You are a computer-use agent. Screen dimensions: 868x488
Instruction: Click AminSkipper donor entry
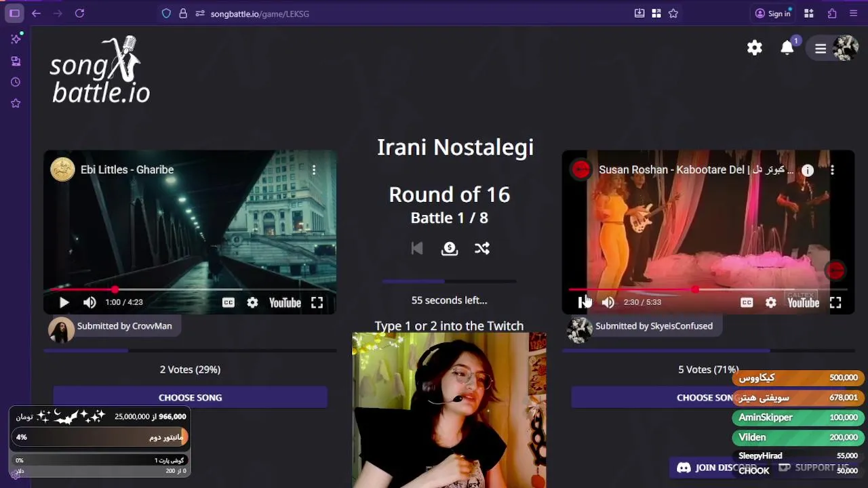[797, 418]
